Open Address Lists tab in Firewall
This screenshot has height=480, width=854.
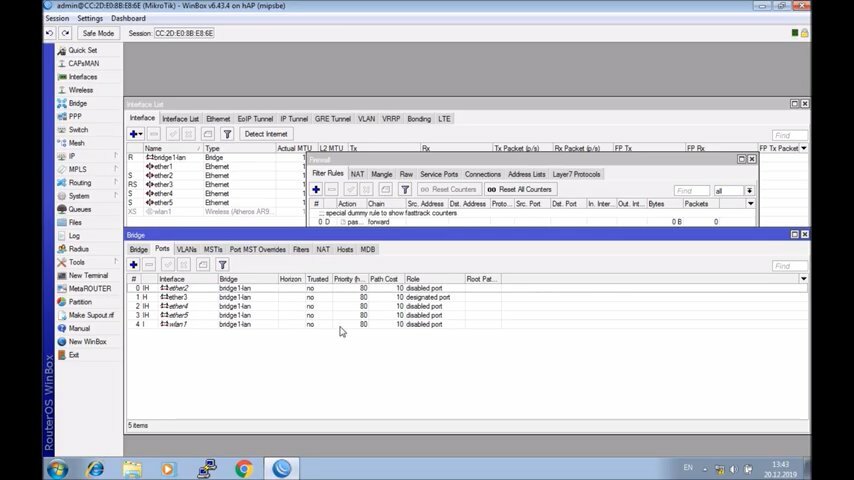(526, 174)
